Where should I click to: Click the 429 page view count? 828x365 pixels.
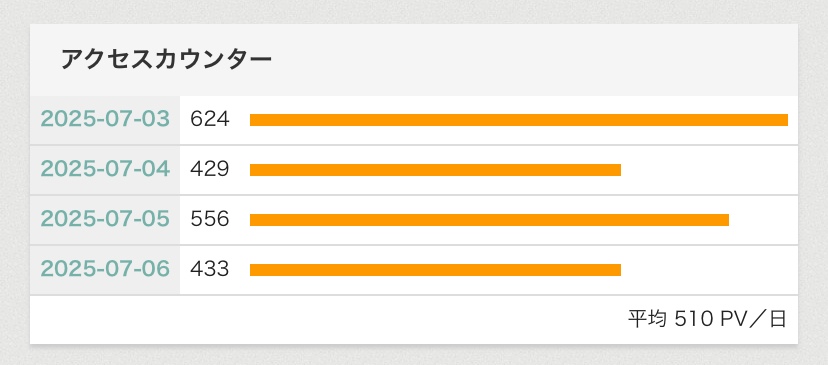[x=210, y=170]
